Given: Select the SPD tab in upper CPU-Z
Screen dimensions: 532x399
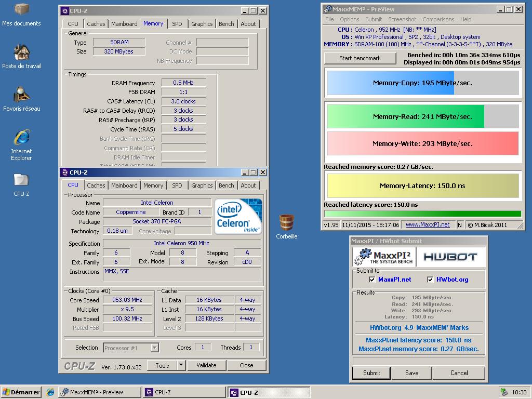Looking at the screenshot, I should 177,24.
